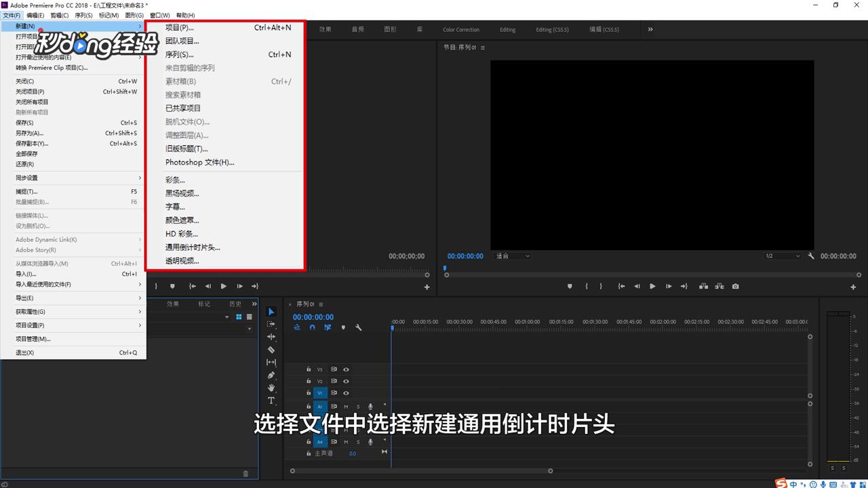Enable voice-over record on A1

[370, 407]
